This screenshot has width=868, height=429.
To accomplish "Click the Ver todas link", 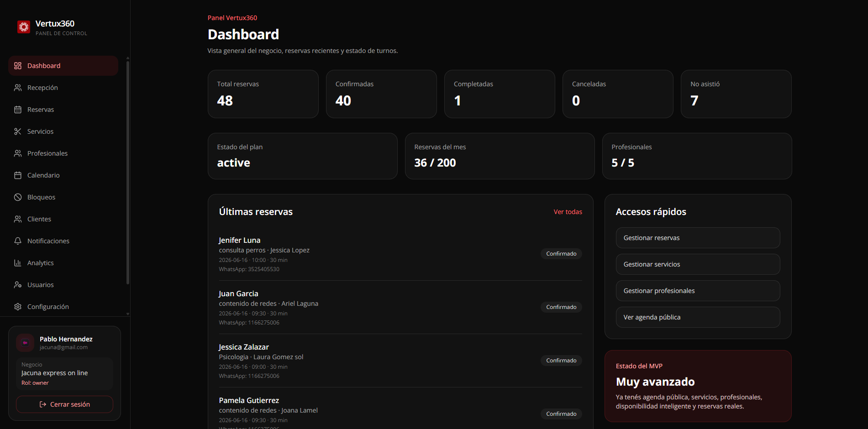I will pos(568,212).
